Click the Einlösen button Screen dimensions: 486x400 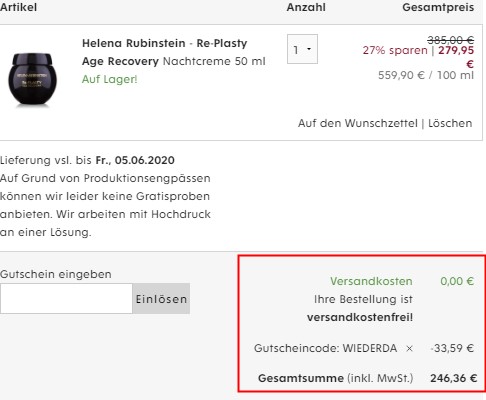(161, 299)
